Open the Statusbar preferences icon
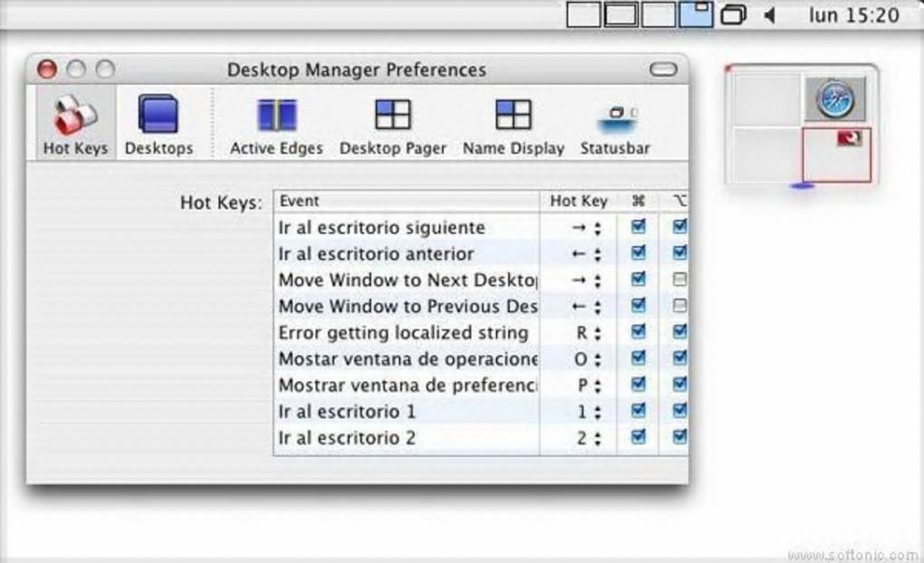This screenshot has height=563, width=924. click(615, 125)
